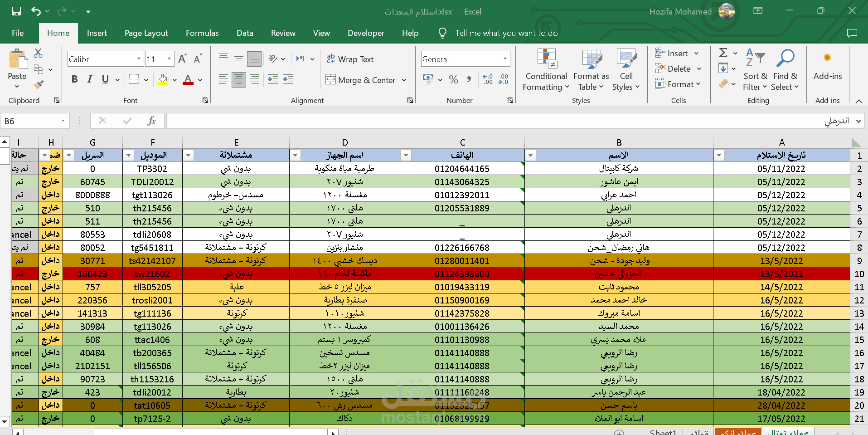868x435 pixels.
Task: Toggle Bold formatting
Action: pos(75,79)
